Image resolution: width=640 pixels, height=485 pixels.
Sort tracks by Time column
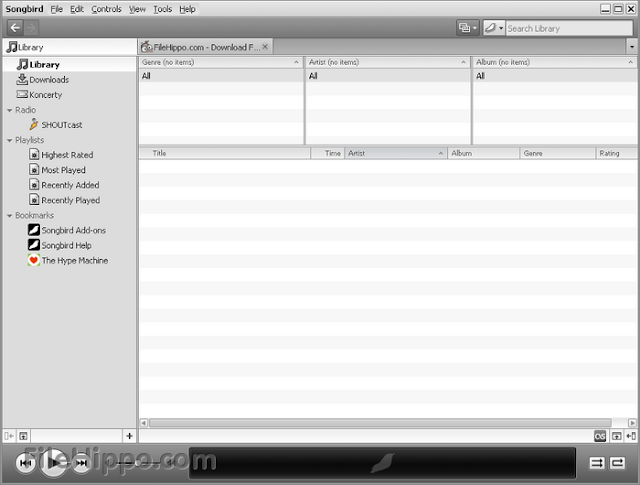(327, 153)
